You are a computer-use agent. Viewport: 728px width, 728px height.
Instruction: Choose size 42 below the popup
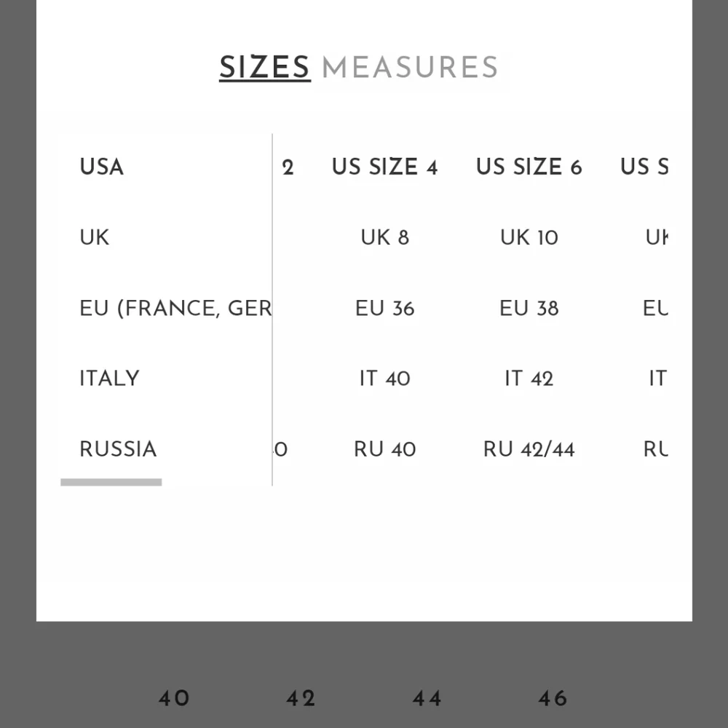[x=301, y=699]
